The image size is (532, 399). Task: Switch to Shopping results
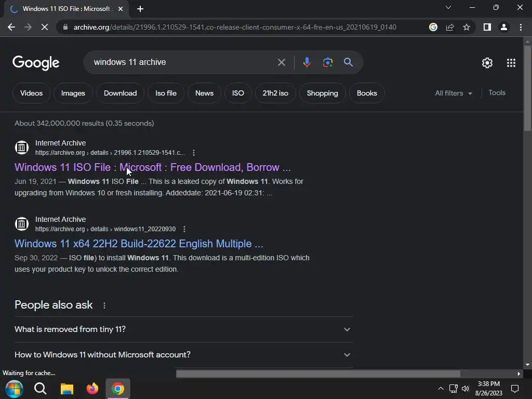[x=322, y=93]
